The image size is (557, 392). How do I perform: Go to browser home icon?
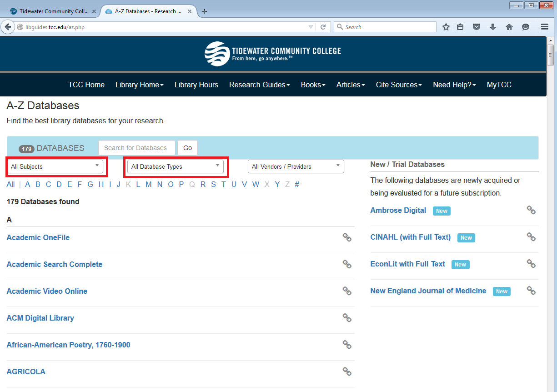point(509,27)
